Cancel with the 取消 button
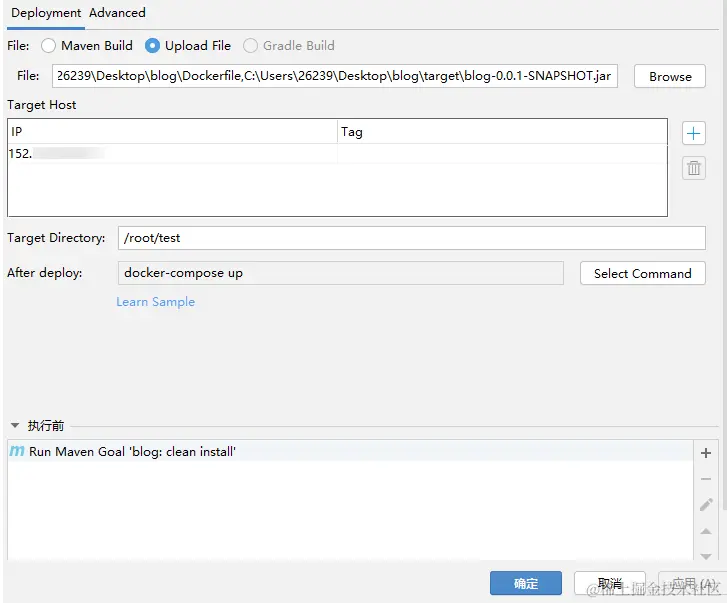727x603 pixels. click(x=610, y=583)
